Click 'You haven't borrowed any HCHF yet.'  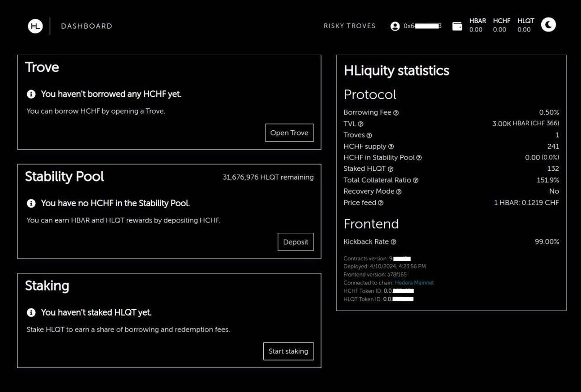111,94
